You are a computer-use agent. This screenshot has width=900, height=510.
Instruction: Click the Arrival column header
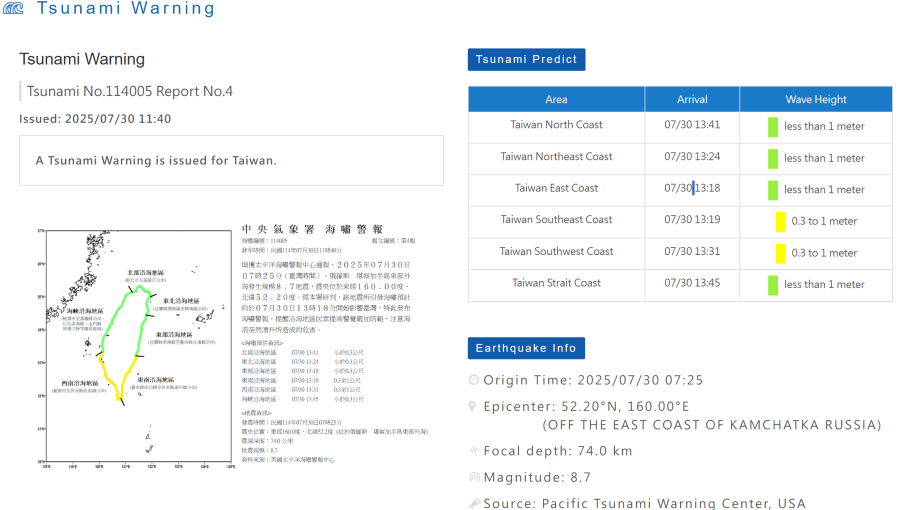(x=692, y=99)
